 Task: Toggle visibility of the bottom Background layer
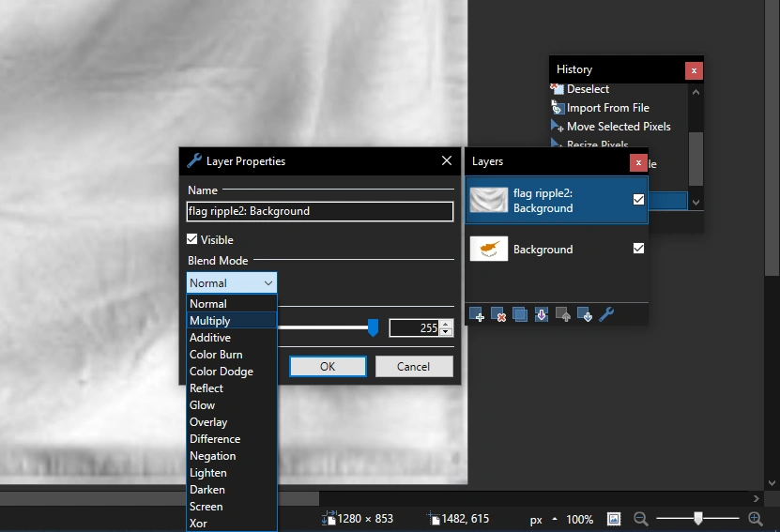tap(638, 248)
